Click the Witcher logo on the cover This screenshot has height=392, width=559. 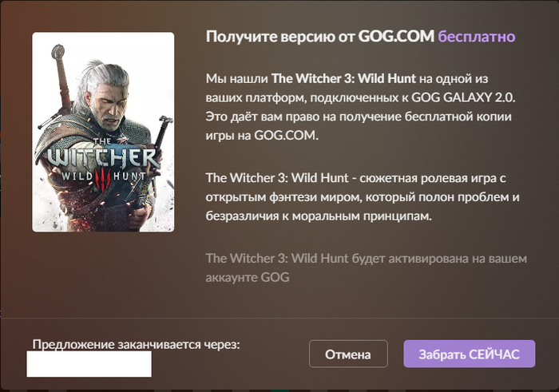click(102, 158)
